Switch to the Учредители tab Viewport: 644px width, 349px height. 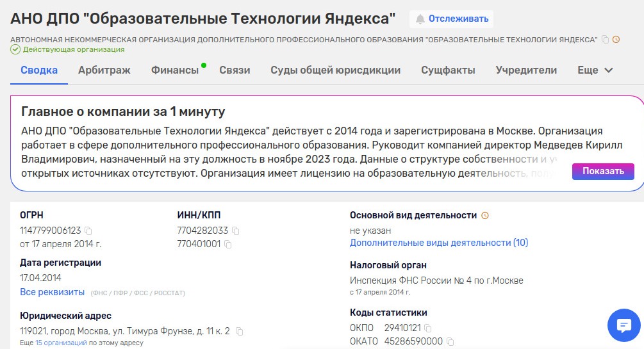click(x=526, y=70)
